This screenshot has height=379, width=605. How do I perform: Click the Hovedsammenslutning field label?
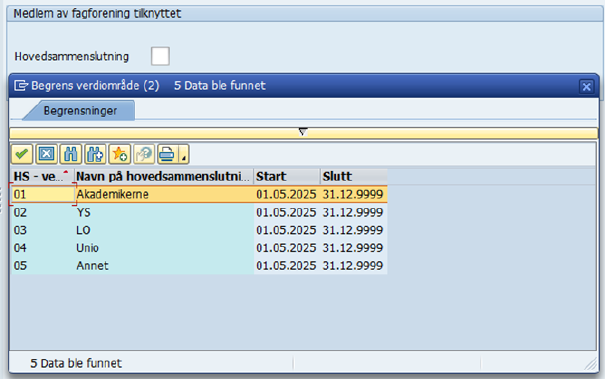click(x=72, y=56)
